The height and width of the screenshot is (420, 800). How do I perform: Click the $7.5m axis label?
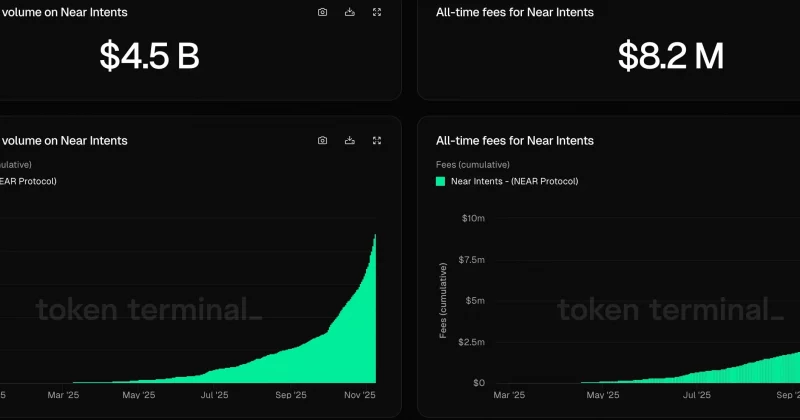(x=471, y=260)
